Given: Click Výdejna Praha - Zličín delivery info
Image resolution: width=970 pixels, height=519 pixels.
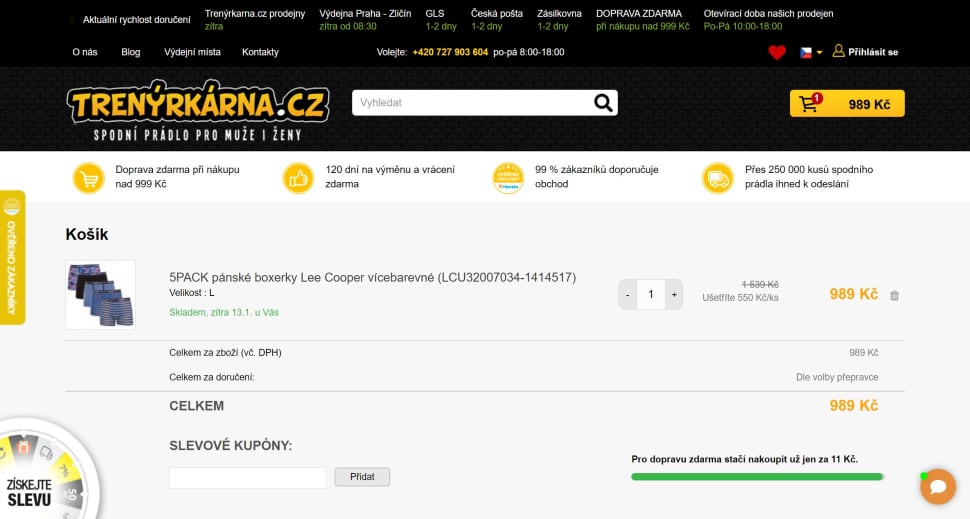Looking at the screenshot, I should coord(365,20).
